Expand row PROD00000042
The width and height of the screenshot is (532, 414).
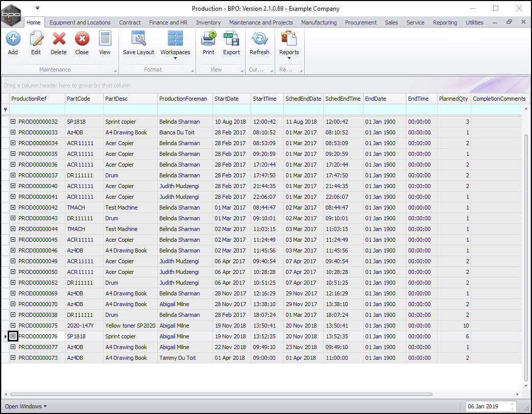13,207
